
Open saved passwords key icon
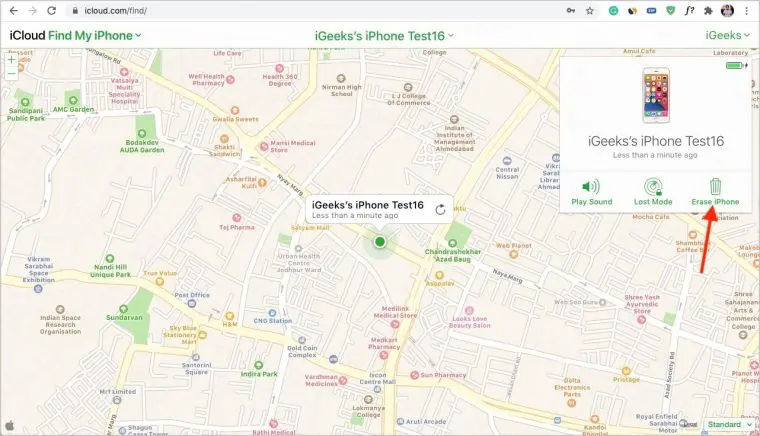point(571,11)
